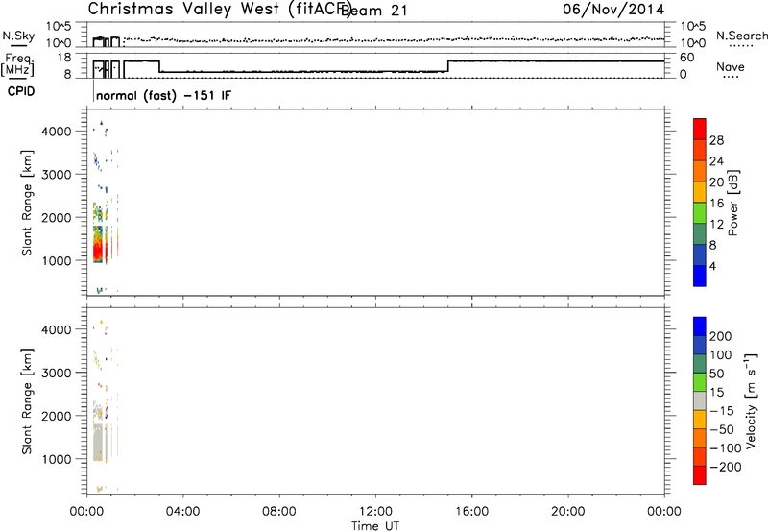Click the red swatch on the Power color bar

coord(700,129)
